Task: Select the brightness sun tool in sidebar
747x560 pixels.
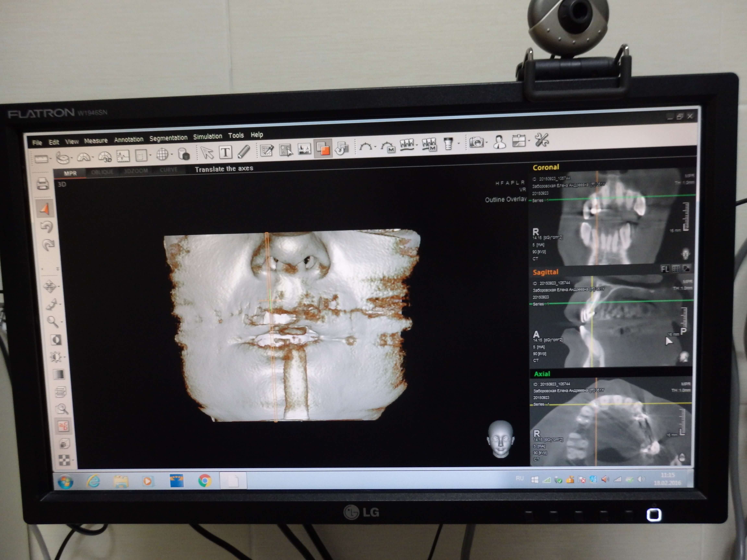Action: (x=56, y=356)
